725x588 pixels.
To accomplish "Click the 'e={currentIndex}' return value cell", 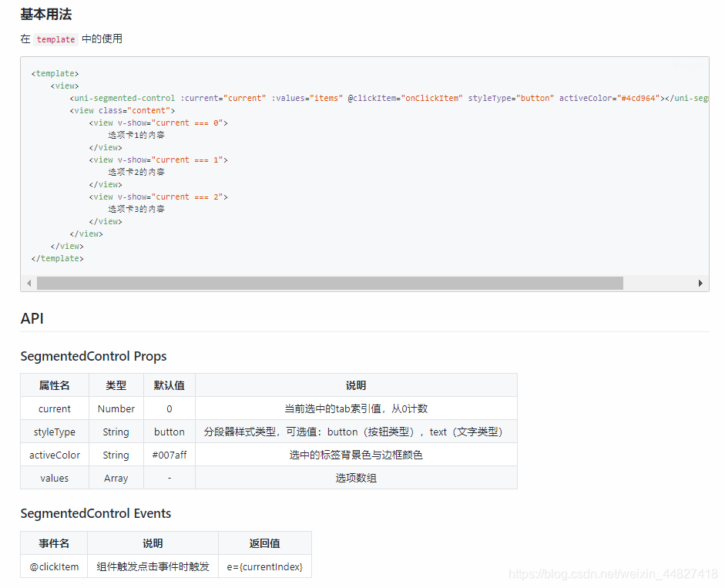I will pos(265,566).
